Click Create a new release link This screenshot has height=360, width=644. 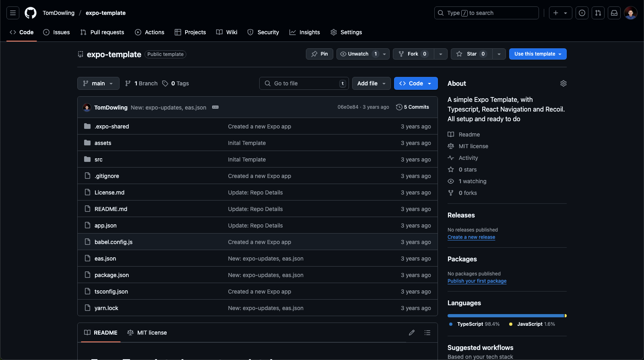471,237
